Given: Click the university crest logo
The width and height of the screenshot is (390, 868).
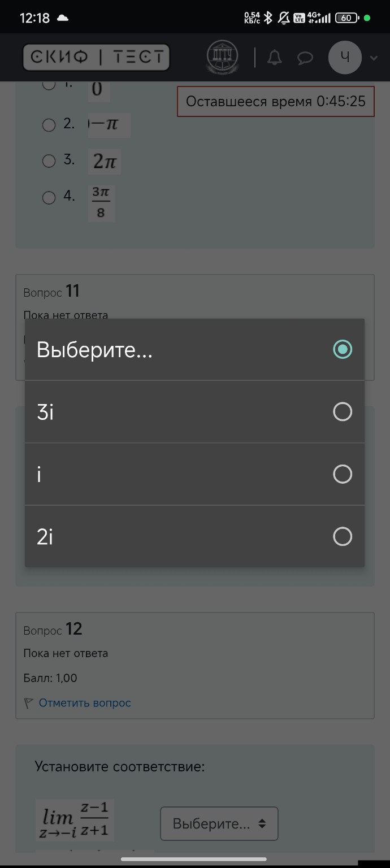Looking at the screenshot, I should click(222, 57).
